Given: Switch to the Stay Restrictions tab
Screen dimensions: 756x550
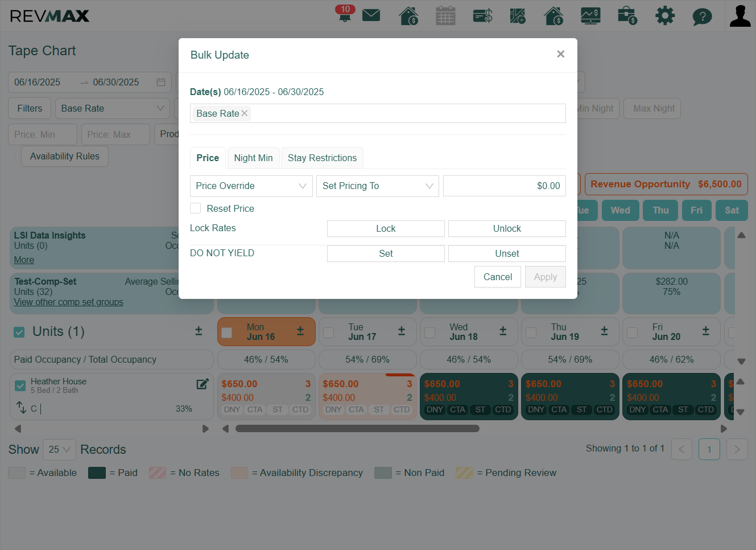Looking at the screenshot, I should pos(322,158).
